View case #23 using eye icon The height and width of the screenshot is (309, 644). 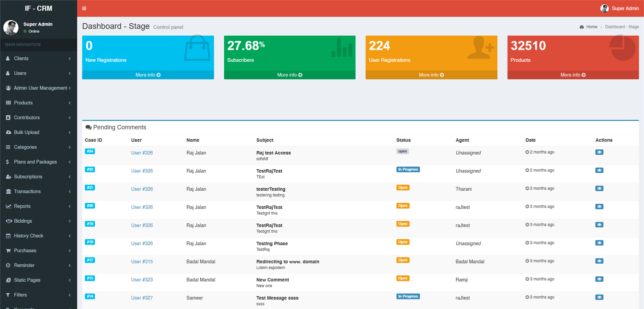[x=599, y=170]
